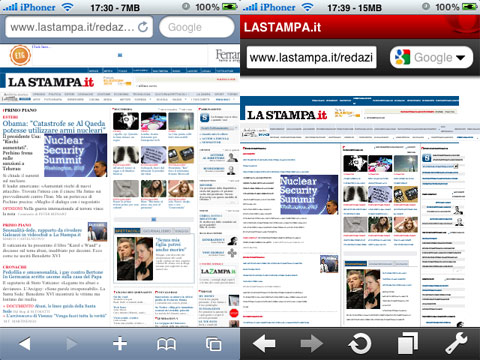Expand Opera Mini's Google search engine dropdown arrow
Viewport: 480px width, 360px height.
coord(461,58)
